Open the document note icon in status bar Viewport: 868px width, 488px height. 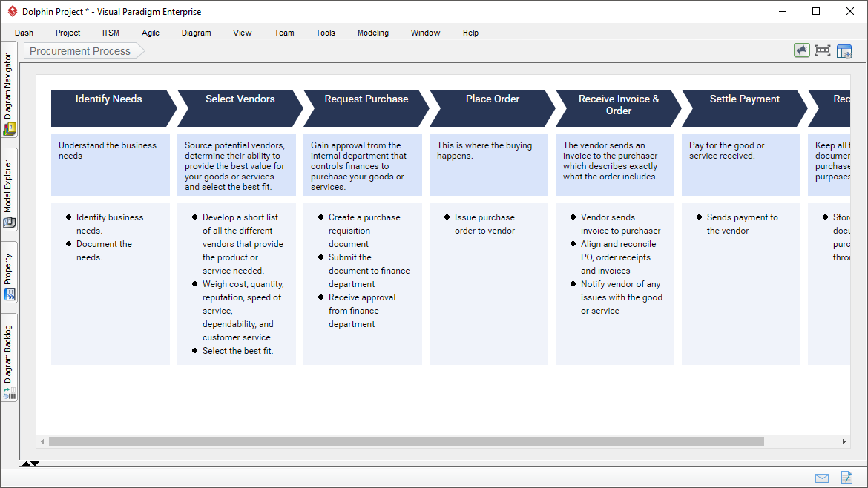[x=846, y=477]
